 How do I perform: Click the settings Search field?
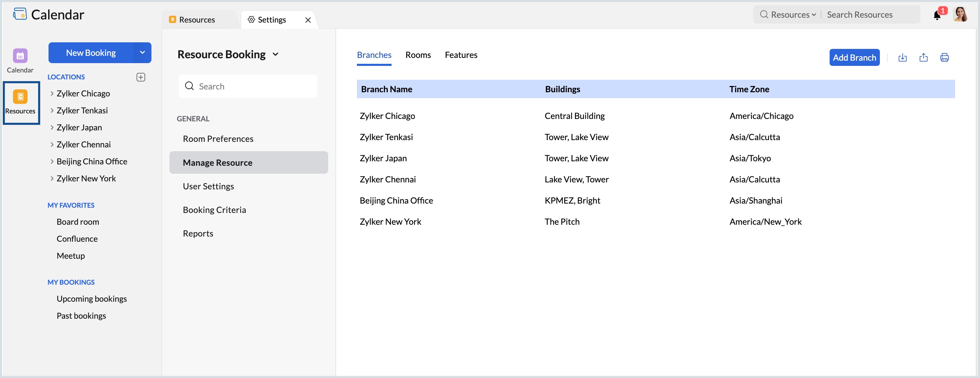point(248,86)
